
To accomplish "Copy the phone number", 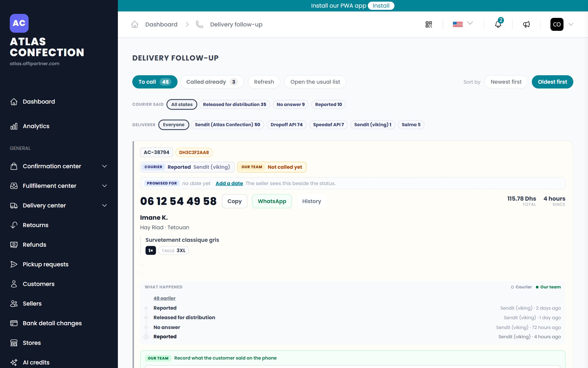I will (x=235, y=201).
